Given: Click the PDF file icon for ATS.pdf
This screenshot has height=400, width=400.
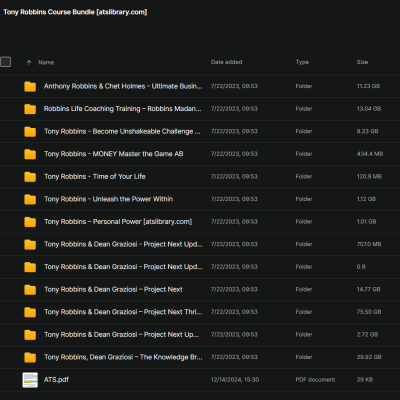Looking at the screenshot, I should [x=30, y=380].
